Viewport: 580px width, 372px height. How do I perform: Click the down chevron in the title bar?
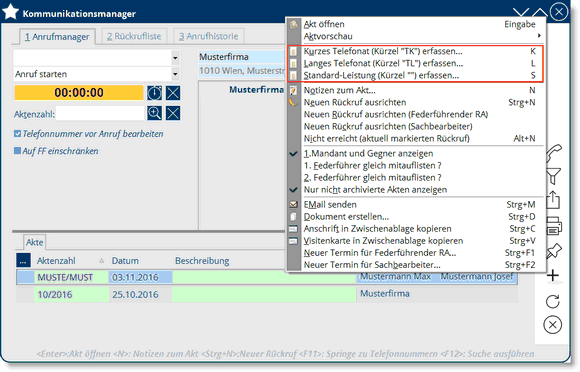pyautogui.click(x=521, y=13)
